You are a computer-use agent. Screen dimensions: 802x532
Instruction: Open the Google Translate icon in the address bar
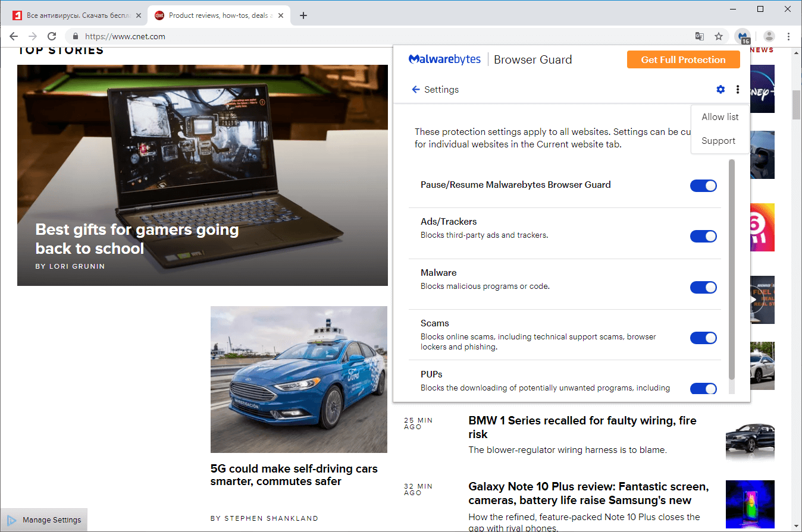(x=699, y=36)
